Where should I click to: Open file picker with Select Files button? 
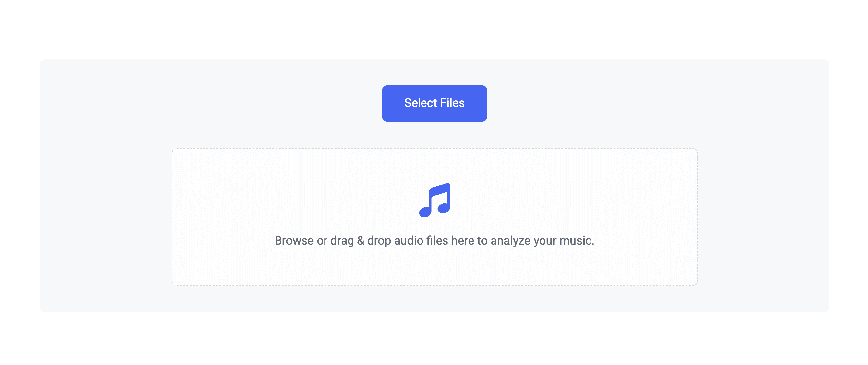click(434, 104)
